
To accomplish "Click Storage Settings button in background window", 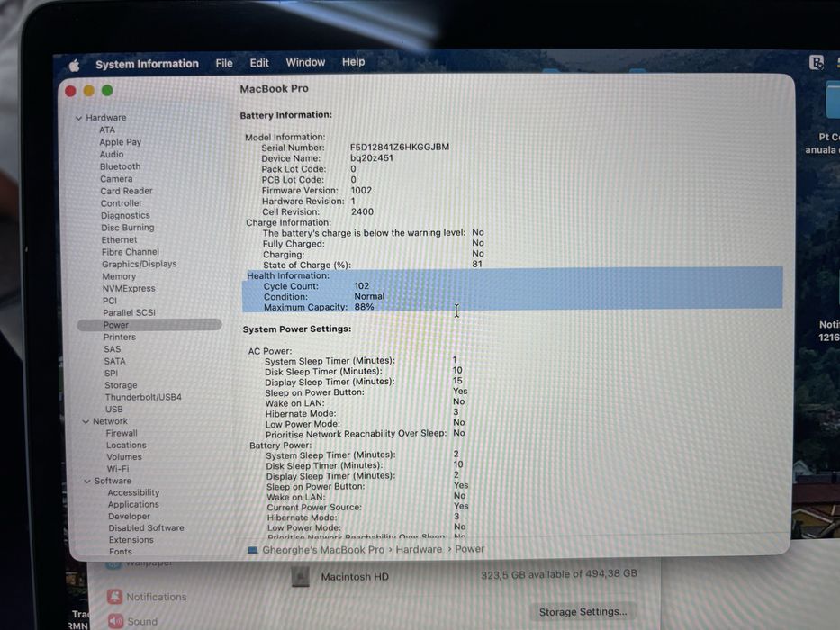I will coord(583,612).
